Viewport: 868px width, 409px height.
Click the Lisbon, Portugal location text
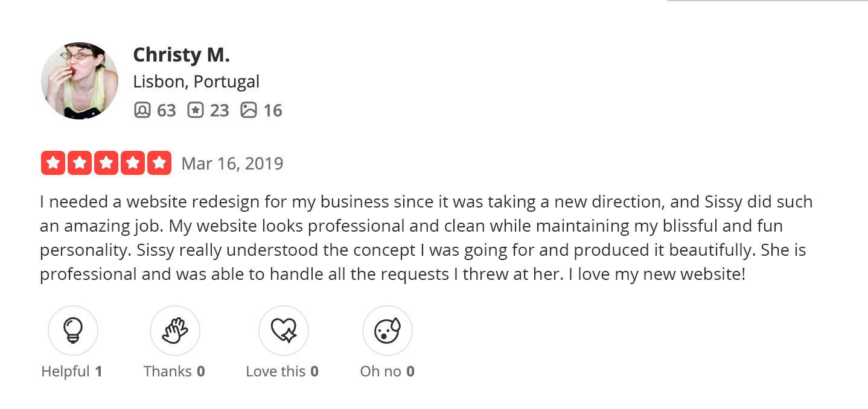tap(196, 81)
